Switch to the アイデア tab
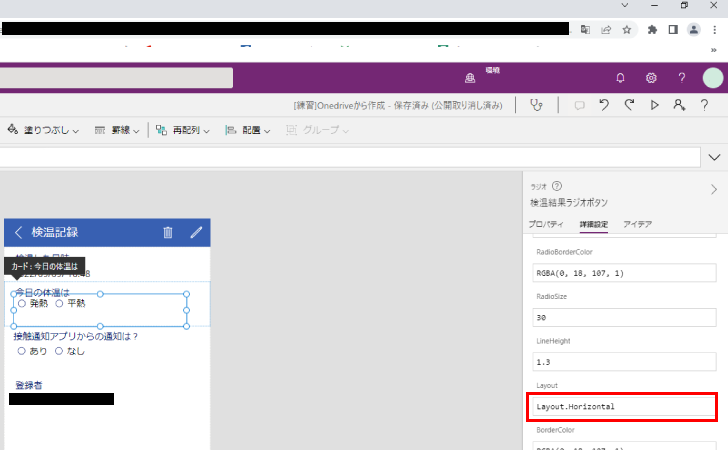Image resolution: width=728 pixels, height=450 pixels. click(x=637, y=224)
